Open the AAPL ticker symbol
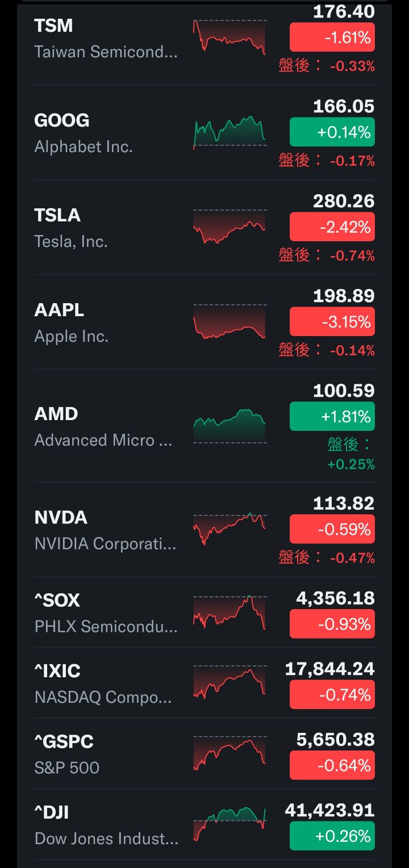The width and height of the screenshot is (409, 868). point(59,310)
